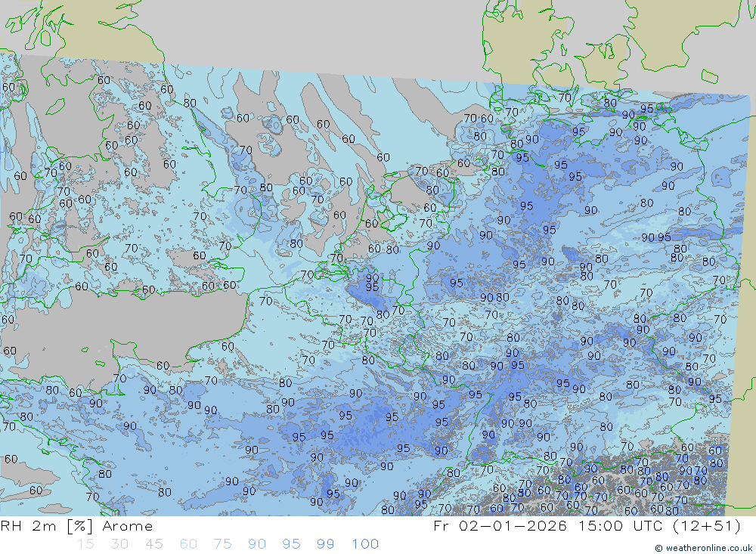Click legend value 95

tap(292, 544)
